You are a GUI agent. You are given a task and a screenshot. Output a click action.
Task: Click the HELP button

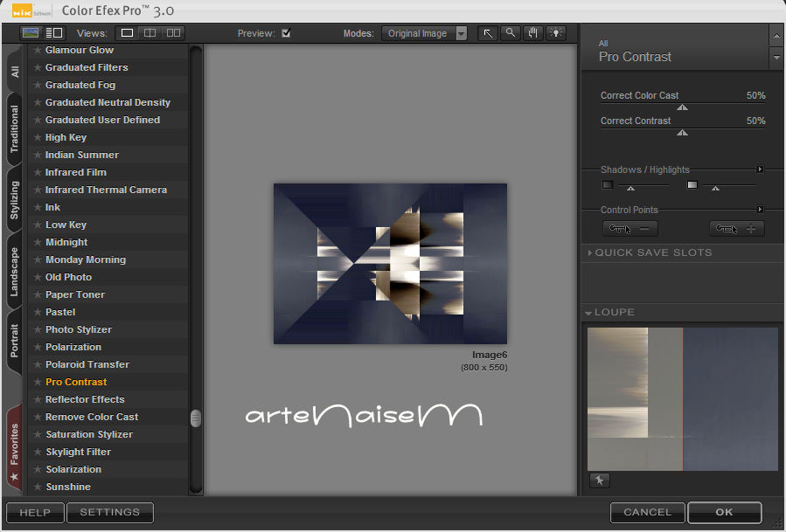click(x=35, y=513)
